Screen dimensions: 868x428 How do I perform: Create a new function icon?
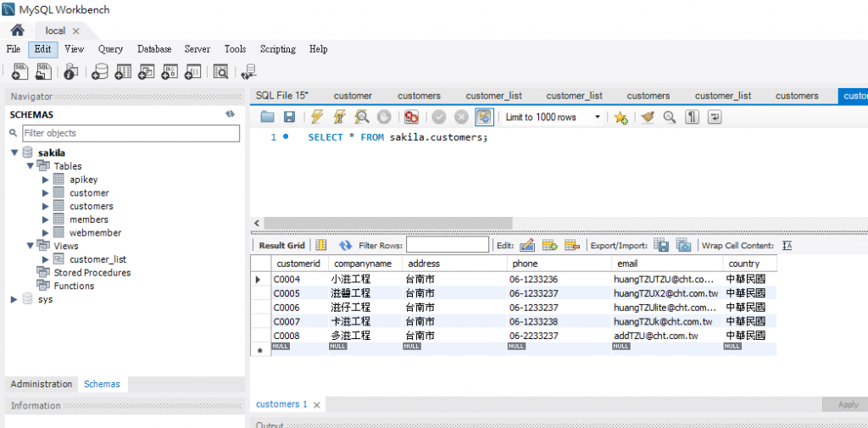pyautogui.click(x=192, y=71)
